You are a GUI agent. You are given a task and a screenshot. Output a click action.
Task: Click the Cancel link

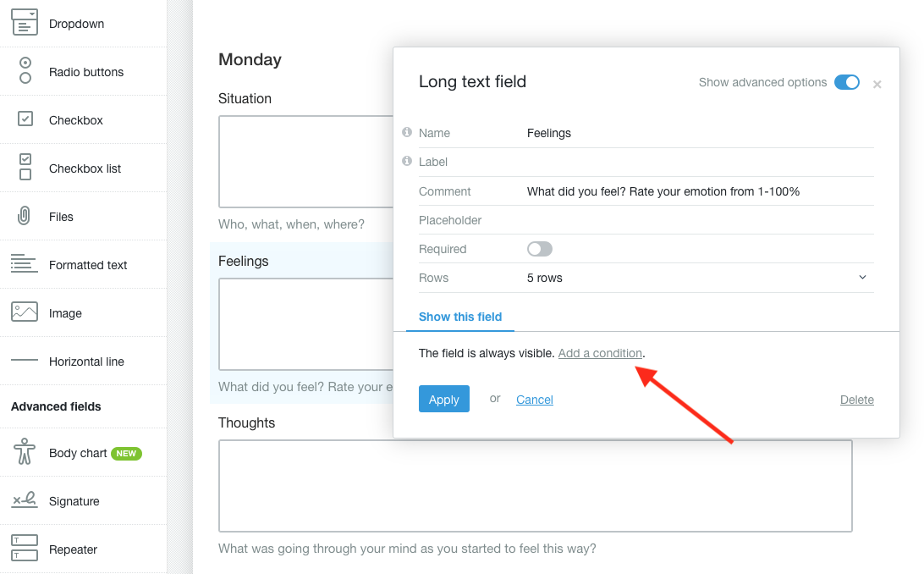(x=534, y=400)
